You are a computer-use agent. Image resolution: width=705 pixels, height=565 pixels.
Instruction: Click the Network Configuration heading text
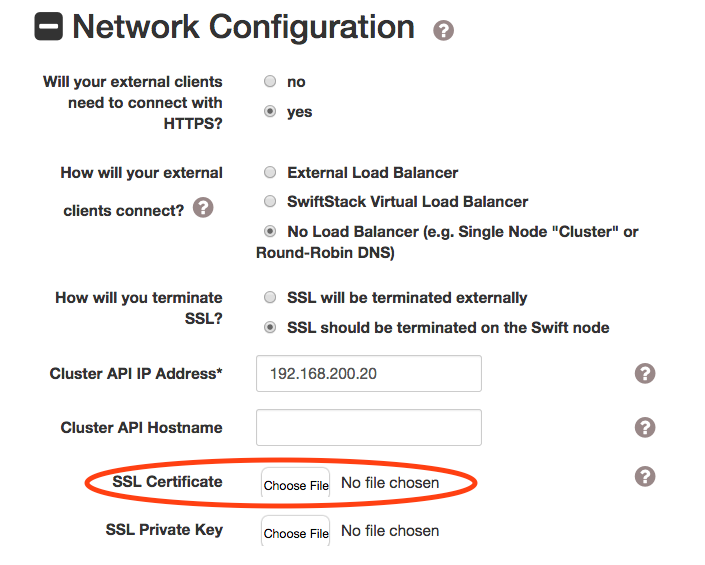tap(243, 27)
